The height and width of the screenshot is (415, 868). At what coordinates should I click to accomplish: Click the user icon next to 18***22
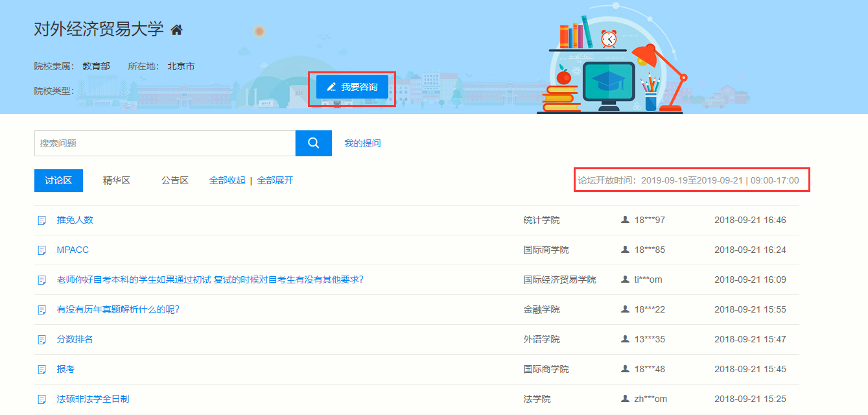coord(625,309)
